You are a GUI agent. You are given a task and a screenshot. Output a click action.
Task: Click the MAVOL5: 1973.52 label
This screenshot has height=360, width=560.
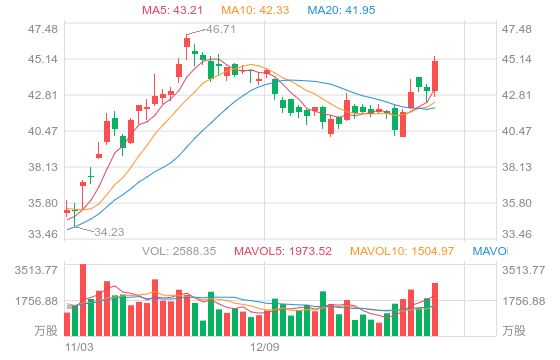(283, 251)
